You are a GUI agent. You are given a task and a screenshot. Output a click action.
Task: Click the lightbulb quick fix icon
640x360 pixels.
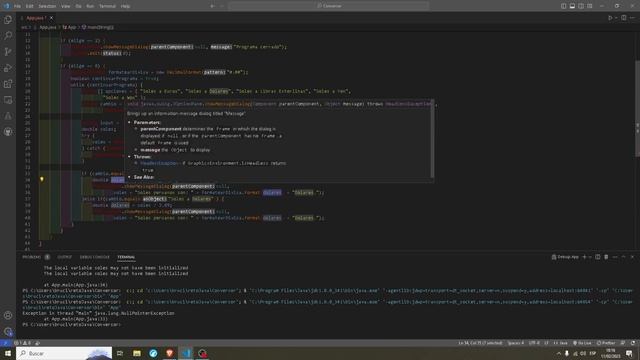pos(42,179)
